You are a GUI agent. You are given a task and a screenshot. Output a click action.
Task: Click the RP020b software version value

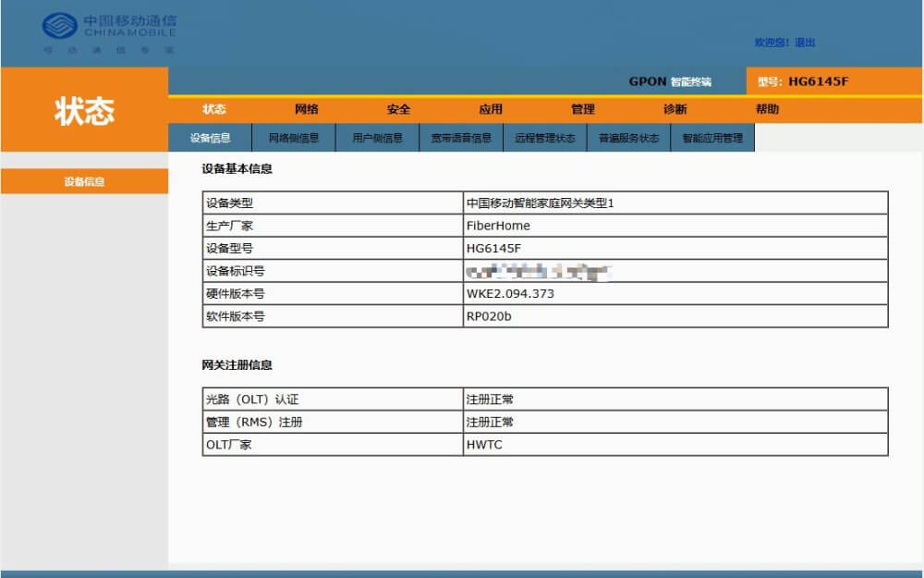pyautogui.click(x=489, y=316)
